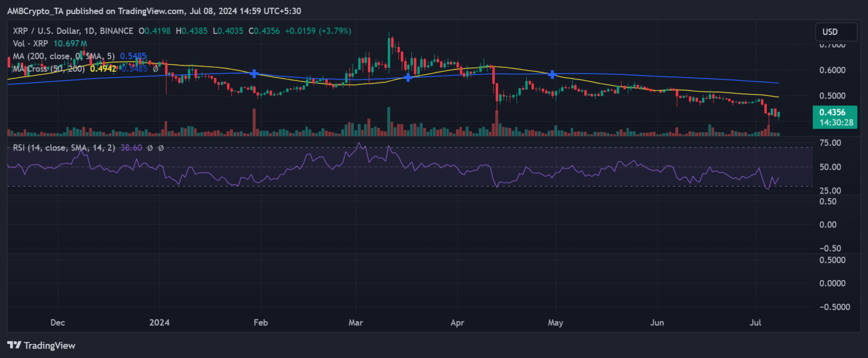Viewport: 868px width, 358px height.
Task: Click the Mar label on time axis
Action: point(356,324)
